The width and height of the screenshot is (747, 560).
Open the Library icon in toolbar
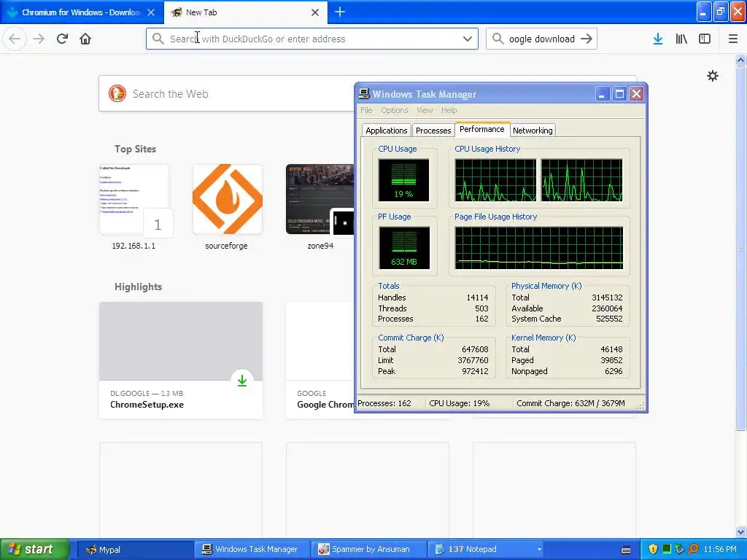coord(681,39)
